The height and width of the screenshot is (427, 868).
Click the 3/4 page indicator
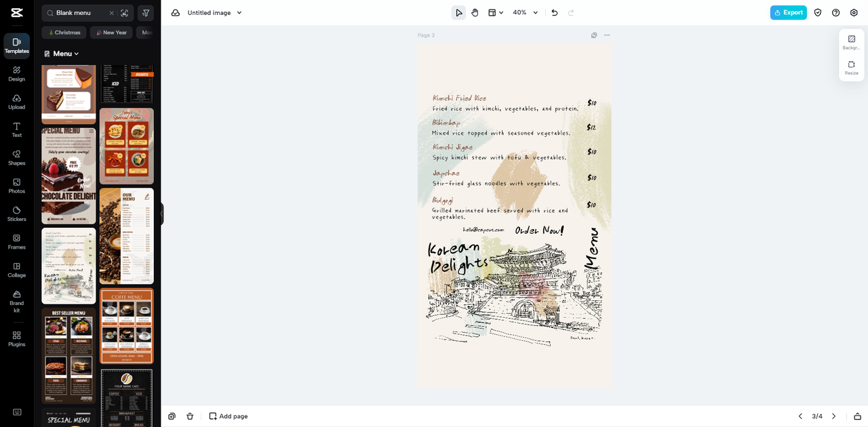click(x=817, y=416)
